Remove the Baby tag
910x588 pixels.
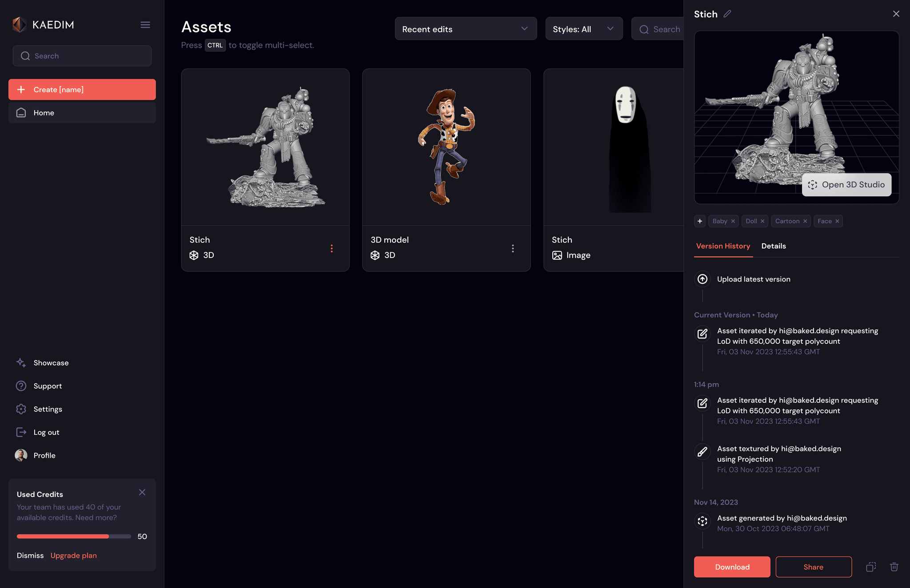coord(733,221)
